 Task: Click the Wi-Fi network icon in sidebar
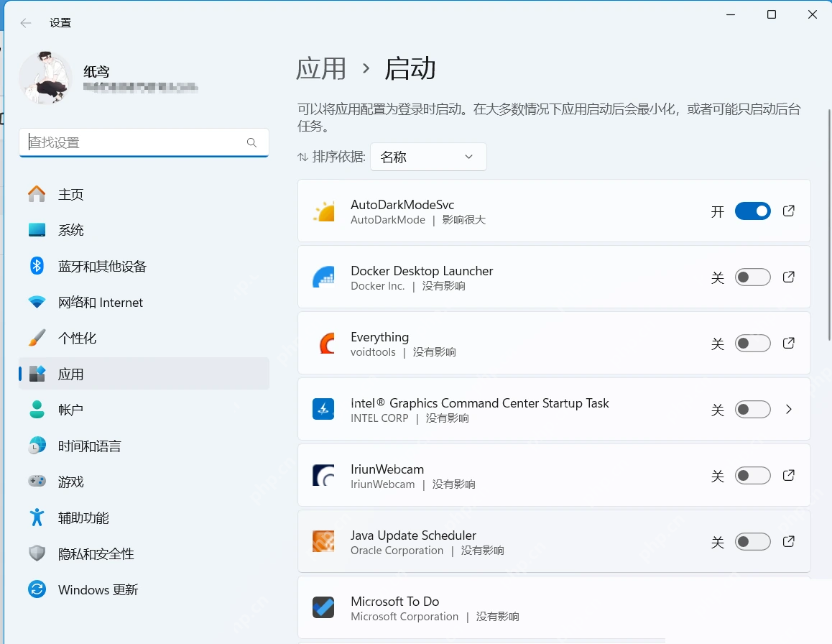(37, 302)
